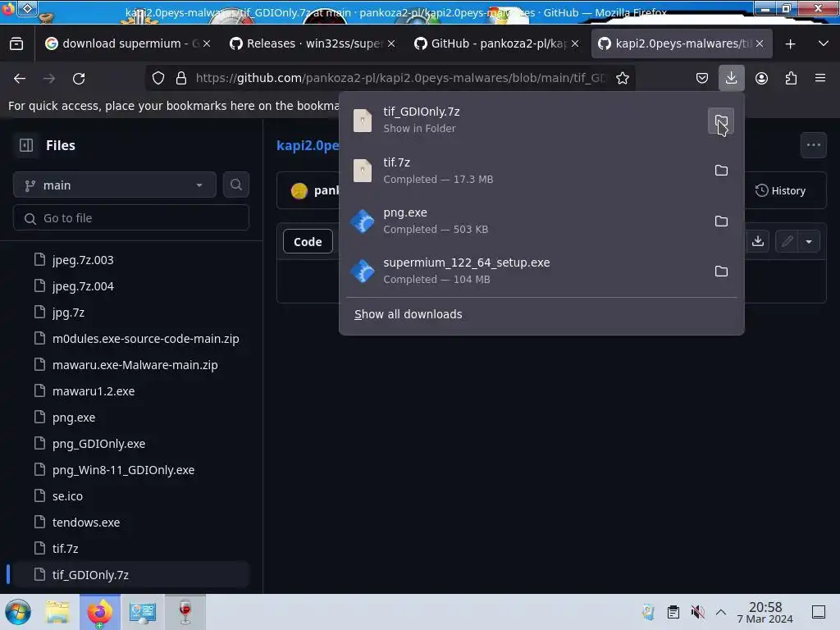
Task: Toggle the muted volume tray icon
Action: pyautogui.click(x=697, y=612)
